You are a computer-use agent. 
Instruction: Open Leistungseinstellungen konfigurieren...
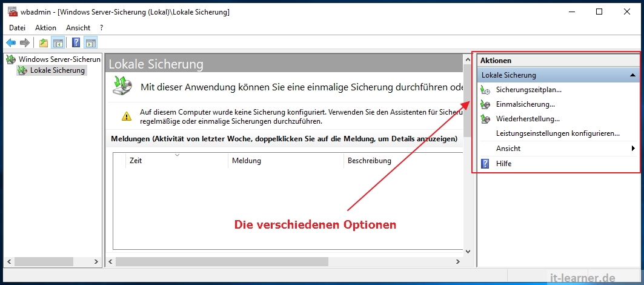click(x=558, y=133)
